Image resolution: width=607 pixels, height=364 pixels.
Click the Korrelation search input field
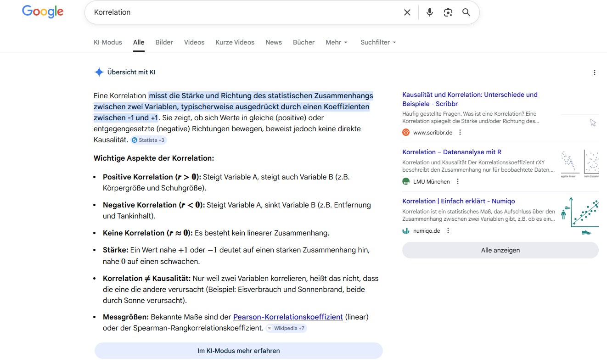click(243, 12)
